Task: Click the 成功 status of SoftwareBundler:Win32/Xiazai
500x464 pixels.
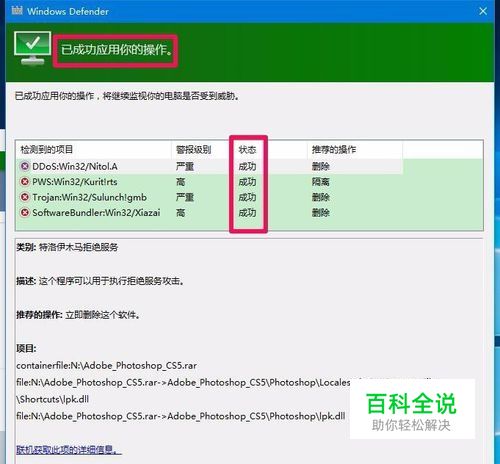Action: point(247,212)
